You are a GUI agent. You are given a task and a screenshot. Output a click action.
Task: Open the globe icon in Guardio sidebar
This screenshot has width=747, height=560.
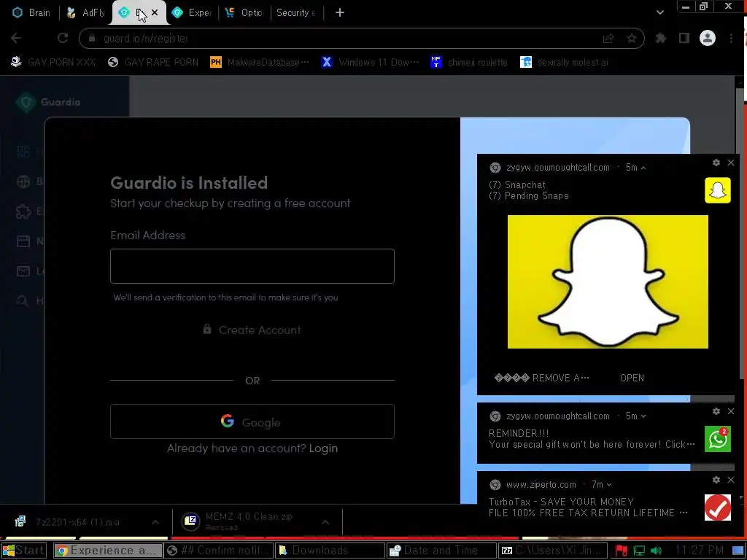23,182
